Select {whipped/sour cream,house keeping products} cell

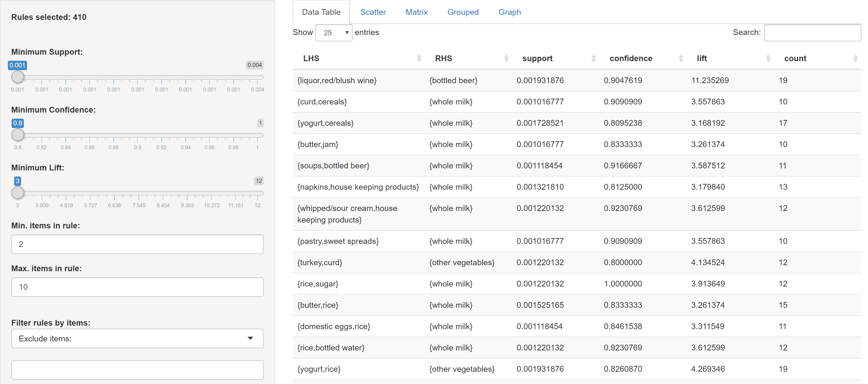[x=347, y=214]
